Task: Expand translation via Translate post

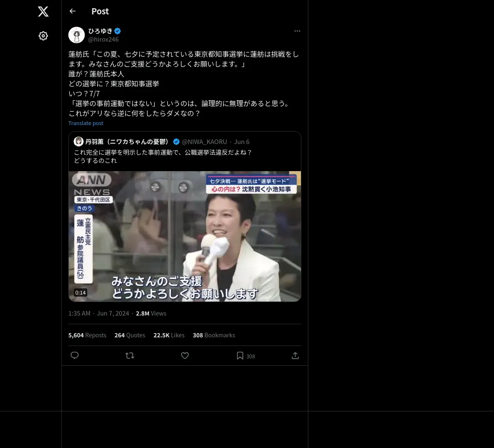Action: pos(86,123)
